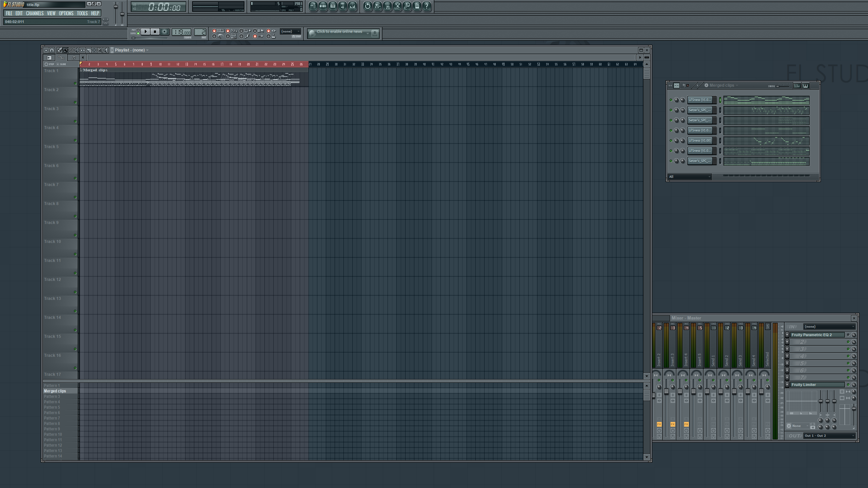The height and width of the screenshot is (488, 868).
Task: Mute the first Lil'Sness channel LED
Action: 671,100
